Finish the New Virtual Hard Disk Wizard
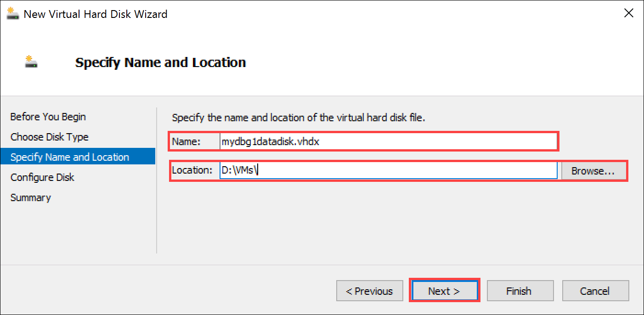This screenshot has width=644, height=315. (520, 290)
